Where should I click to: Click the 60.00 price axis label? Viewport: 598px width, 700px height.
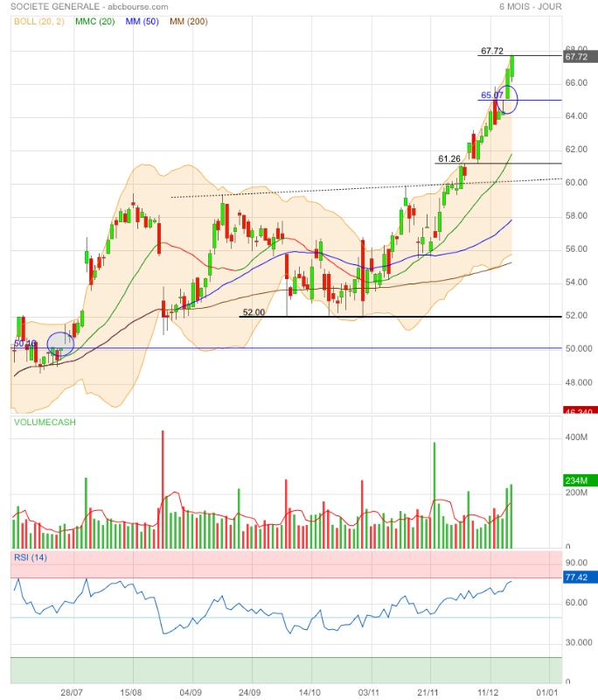click(576, 182)
